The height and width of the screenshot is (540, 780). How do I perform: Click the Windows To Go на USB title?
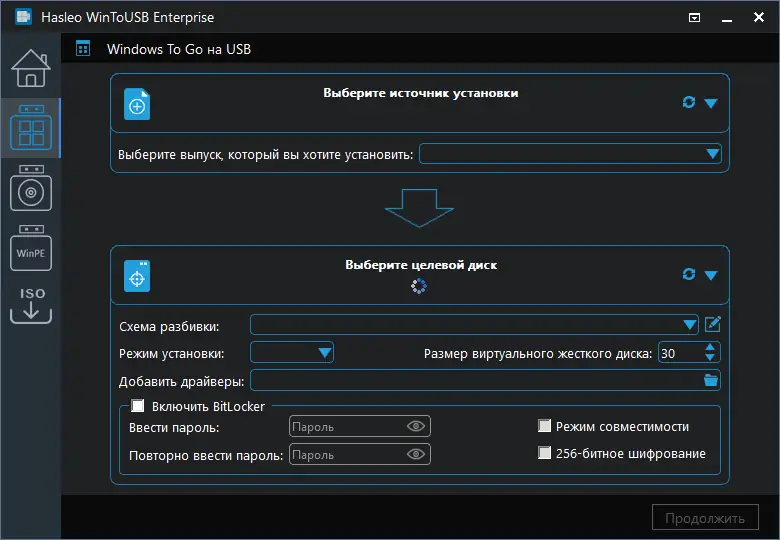[179, 49]
